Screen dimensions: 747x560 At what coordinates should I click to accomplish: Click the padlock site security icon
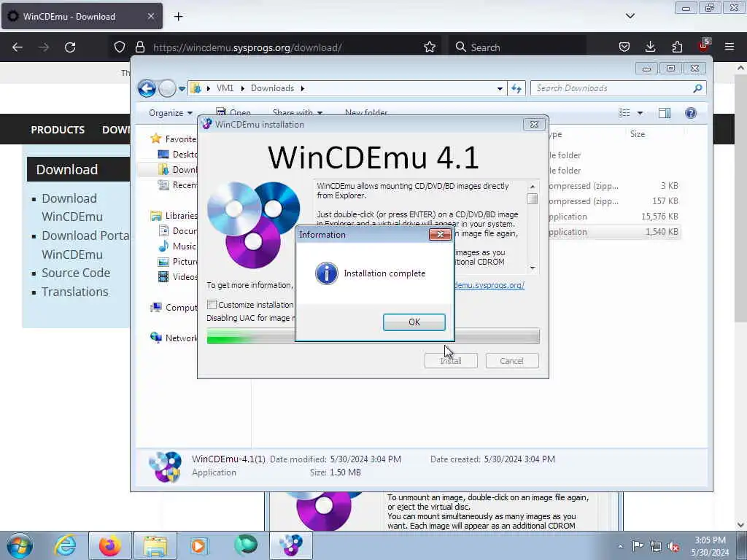(x=139, y=47)
